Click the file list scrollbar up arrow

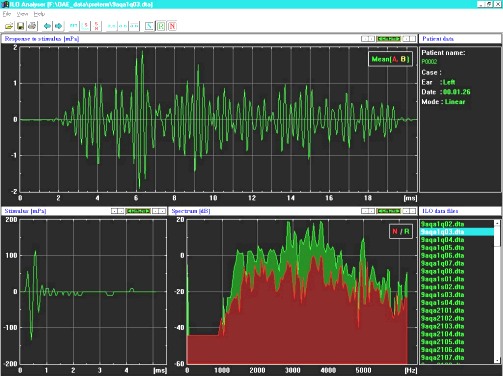click(497, 223)
